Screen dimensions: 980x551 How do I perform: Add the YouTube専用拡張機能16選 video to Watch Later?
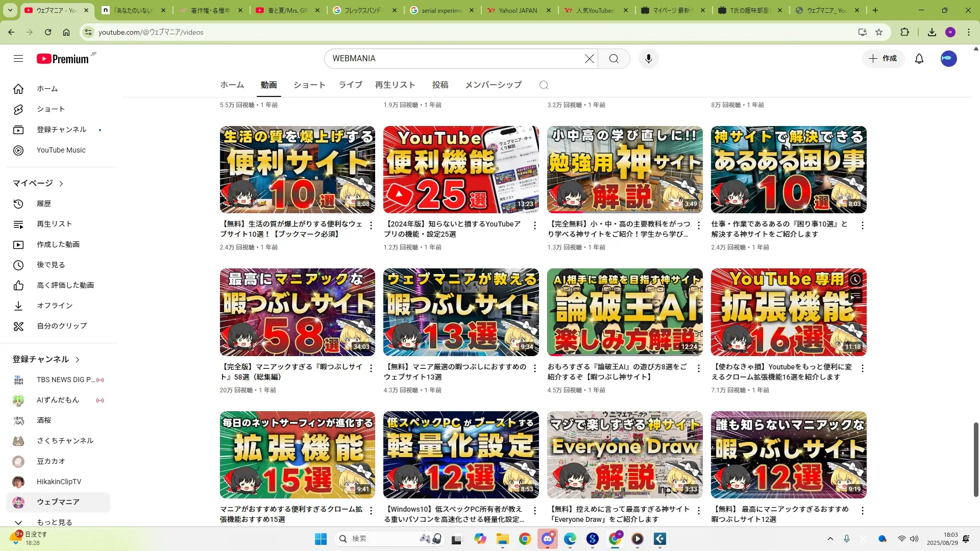(855, 280)
